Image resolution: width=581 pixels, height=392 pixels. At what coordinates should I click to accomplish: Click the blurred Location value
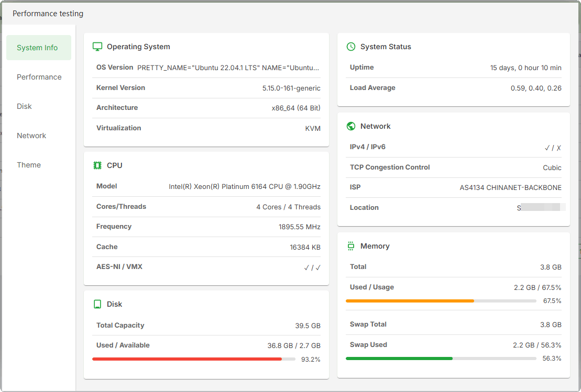click(x=541, y=208)
